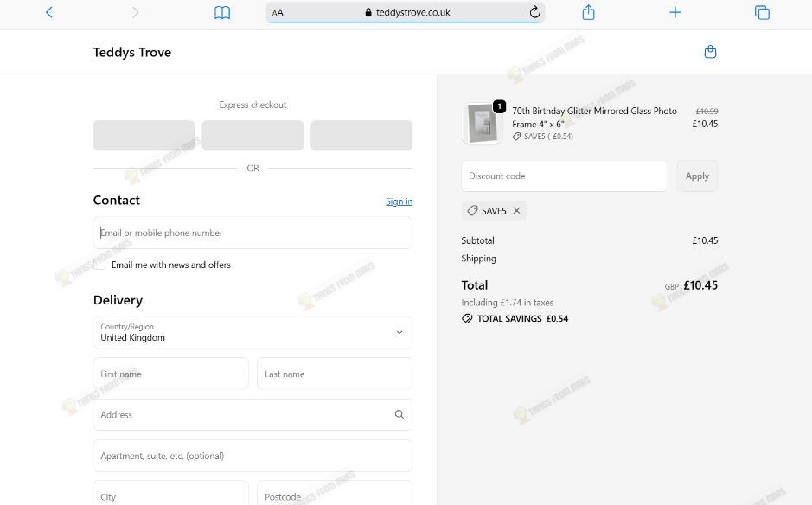The width and height of the screenshot is (812, 505).
Task: Tick Email me with news and offers
Action: coord(100,265)
